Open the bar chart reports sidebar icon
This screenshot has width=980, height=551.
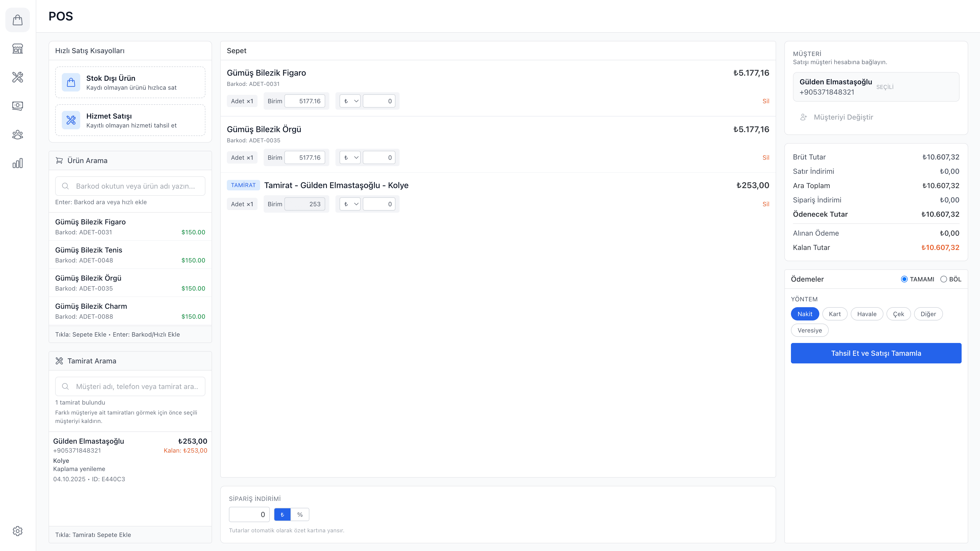pyautogui.click(x=17, y=163)
